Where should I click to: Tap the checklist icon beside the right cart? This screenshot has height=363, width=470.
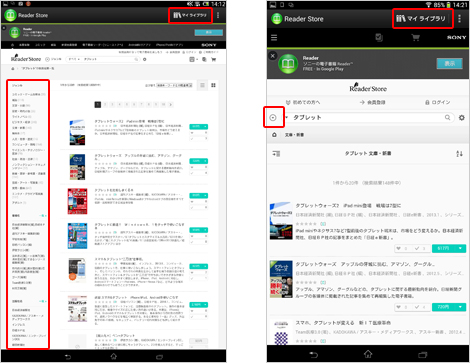coord(379,37)
